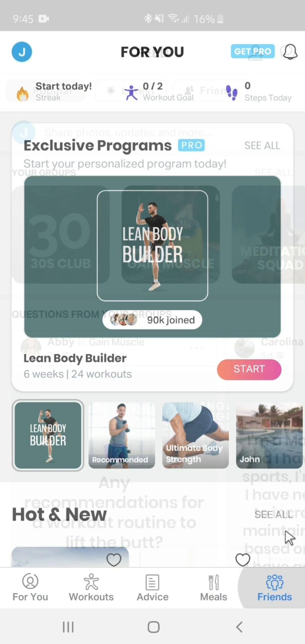Tap the GET PRO button
The width and height of the screenshot is (305, 644).
253,51
